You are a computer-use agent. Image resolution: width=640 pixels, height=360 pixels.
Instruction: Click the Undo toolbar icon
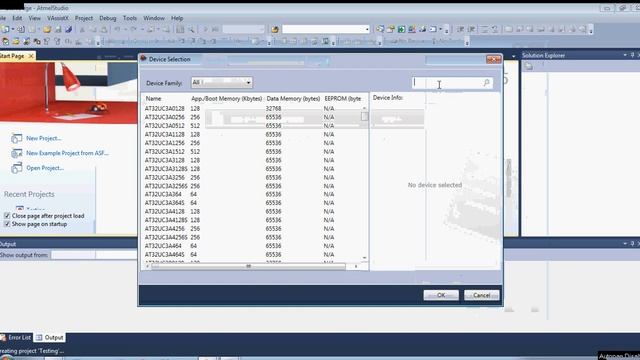pyautogui.click(x=118, y=29)
